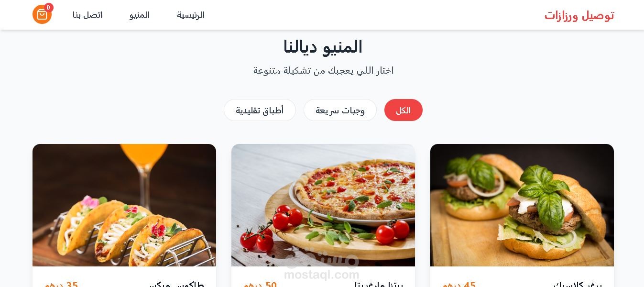Screen dimensions: 644x287
Task: Click the cart item count badge
Action: (49, 8)
